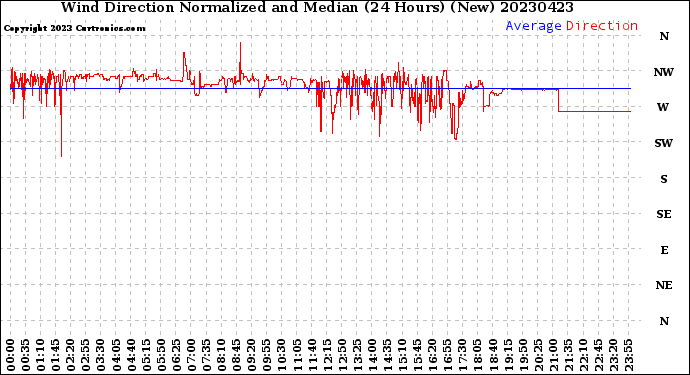The image size is (690, 375).
Task: Click the "03:30" time axis label
Action: (x=101, y=355)
